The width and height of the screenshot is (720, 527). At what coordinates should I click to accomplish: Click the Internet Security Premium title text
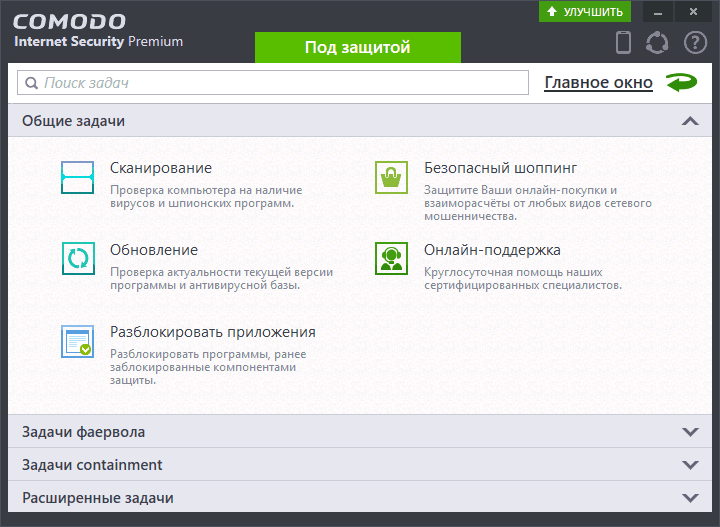(98, 41)
